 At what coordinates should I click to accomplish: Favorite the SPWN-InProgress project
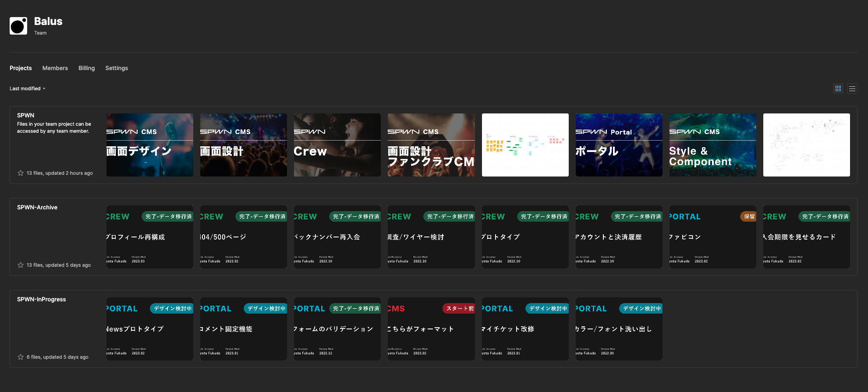tap(21, 357)
